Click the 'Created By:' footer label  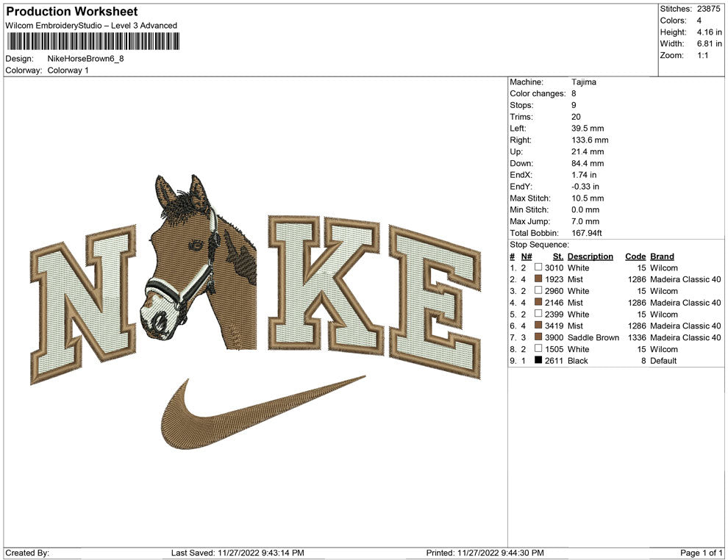(27, 553)
